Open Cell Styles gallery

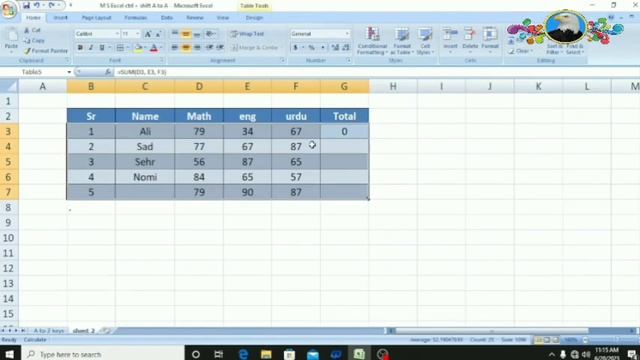click(x=425, y=41)
